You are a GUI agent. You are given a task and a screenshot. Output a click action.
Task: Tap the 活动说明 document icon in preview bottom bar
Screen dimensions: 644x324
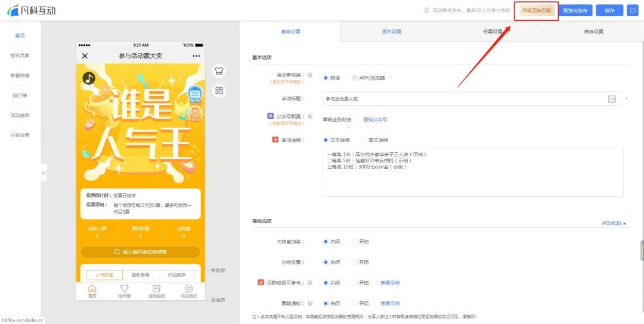[156, 291]
